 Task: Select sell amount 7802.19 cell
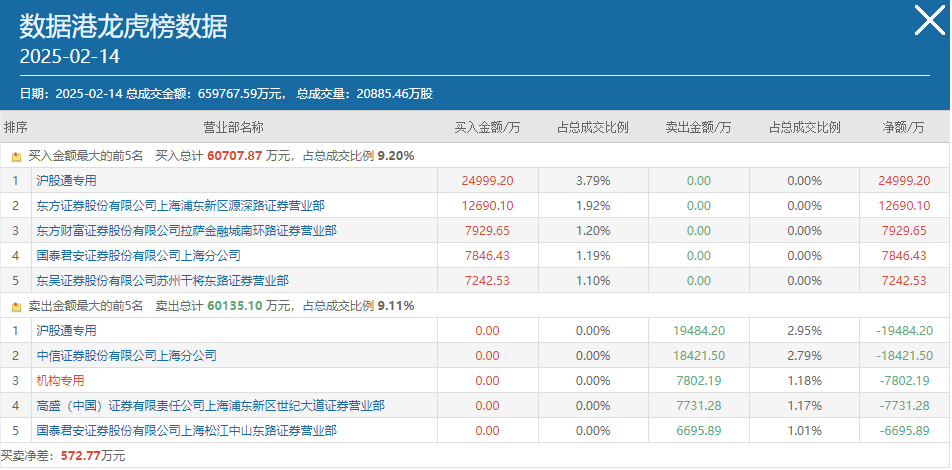tap(699, 381)
